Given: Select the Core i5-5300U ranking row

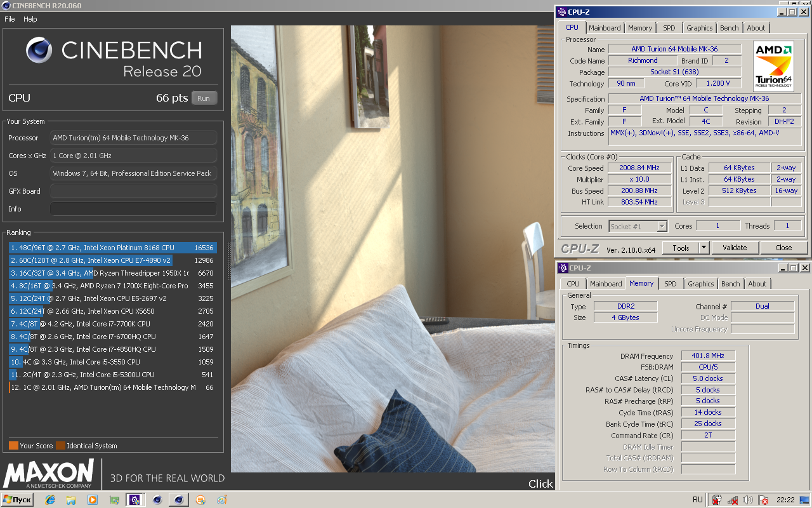Looking at the screenshot, I should (x=112, y=375).
